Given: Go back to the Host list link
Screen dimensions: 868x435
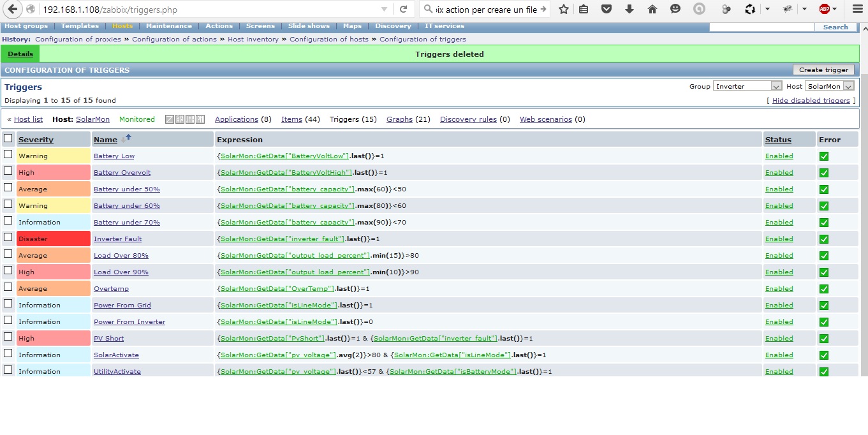Looking at the screenshot, I should click(x=28, y=119).
